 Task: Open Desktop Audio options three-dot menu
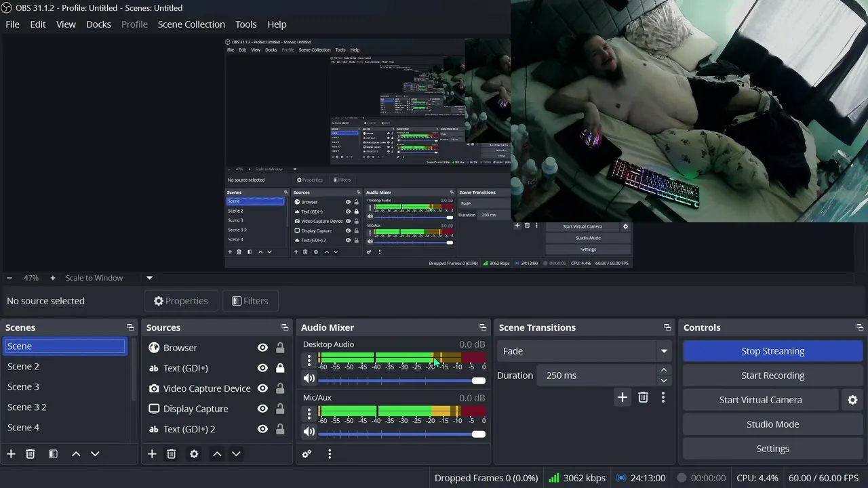coord(309,361)
